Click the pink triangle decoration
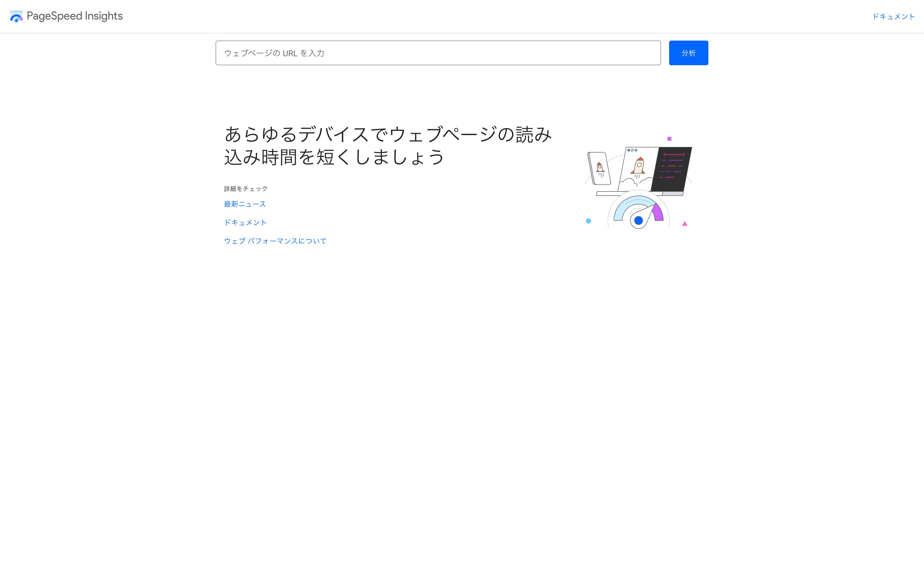The image size is (924, 565). 685,224
